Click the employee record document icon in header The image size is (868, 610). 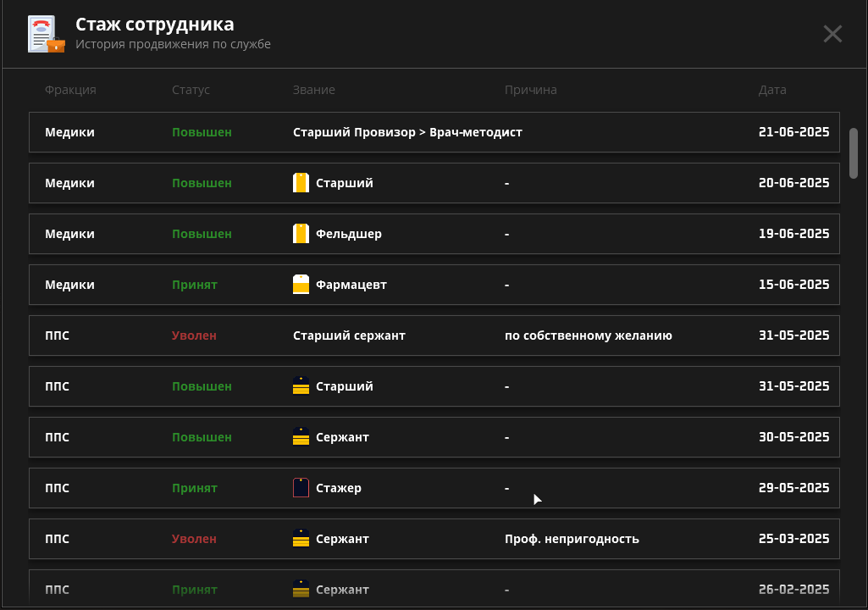point(46,34)
